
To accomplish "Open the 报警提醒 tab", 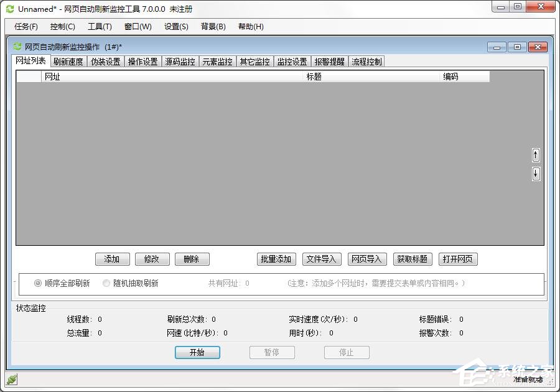I will [x=329, y=61].
